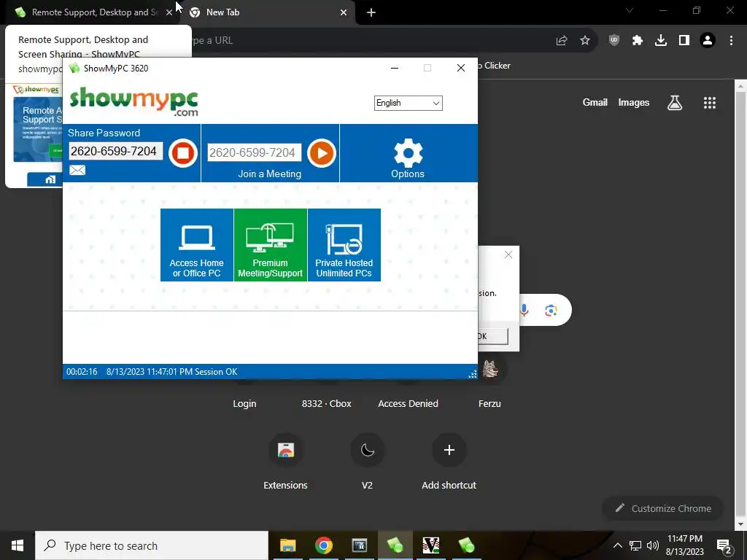The height and width of the screenshot is (560, 747).
Task: Open the taskbar clock showing 11:47 PM
Action: (x=684, y=545)
